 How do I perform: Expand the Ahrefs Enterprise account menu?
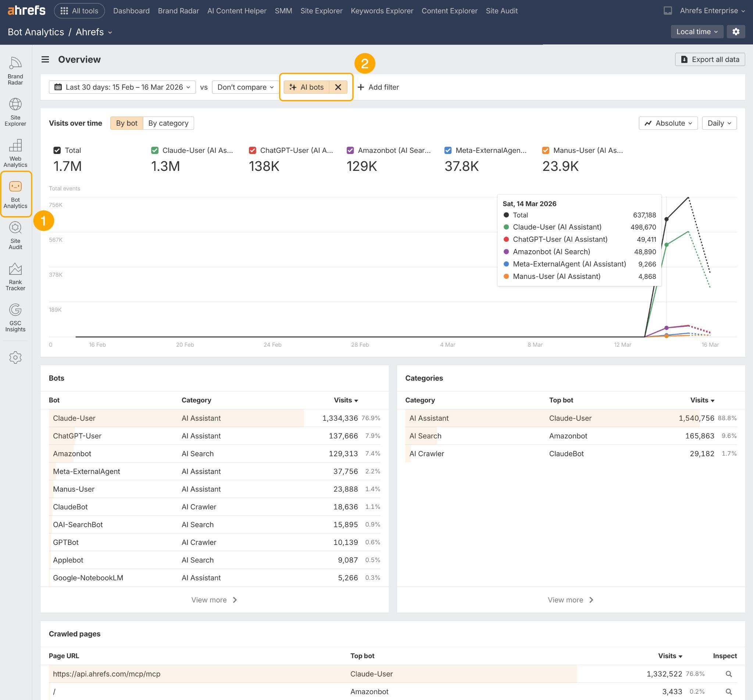click(x=713, y=11)
